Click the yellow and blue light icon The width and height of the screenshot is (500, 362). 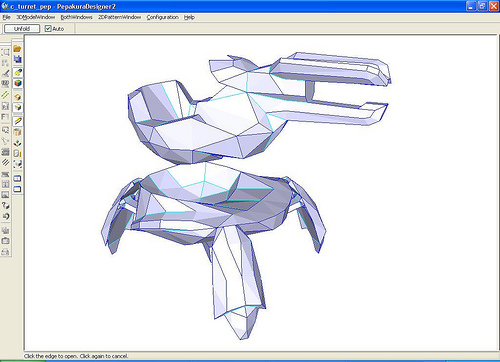[x=18, y=72]
